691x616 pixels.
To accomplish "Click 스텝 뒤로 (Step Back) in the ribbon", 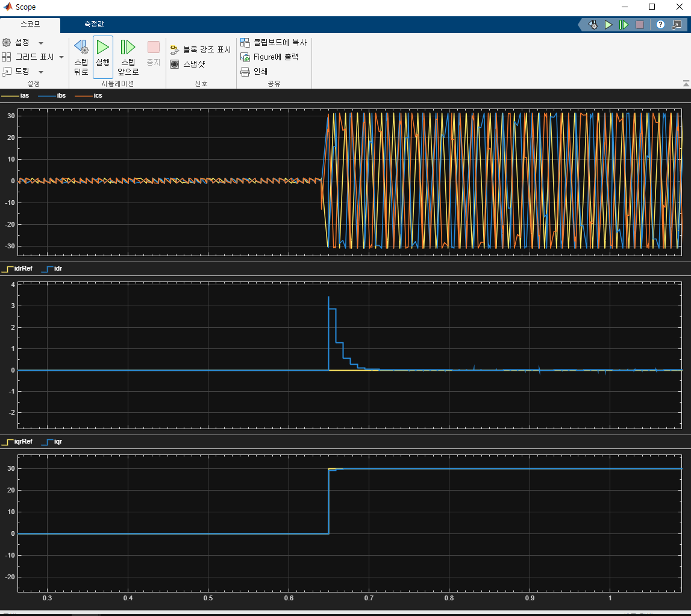I will point(81,57).
